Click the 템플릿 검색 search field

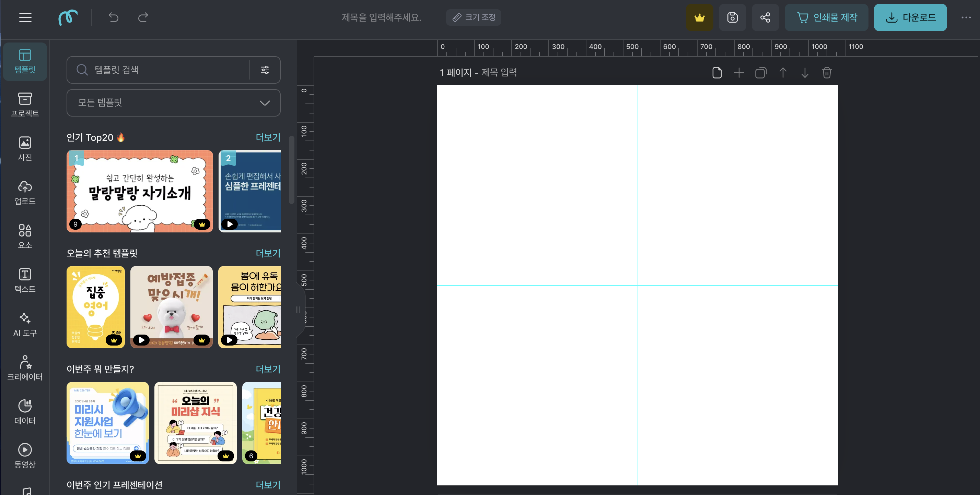tap(164, 70)
